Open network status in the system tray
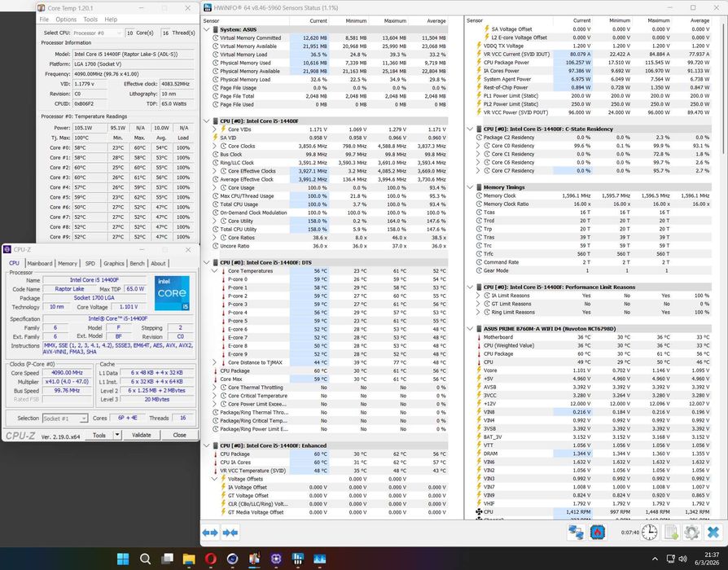The height and width of the screenshot is (570, 728). click(x=670, y=559)
